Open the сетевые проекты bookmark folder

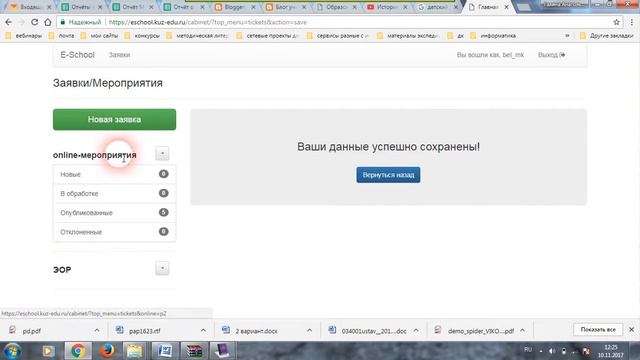point(268,36)
